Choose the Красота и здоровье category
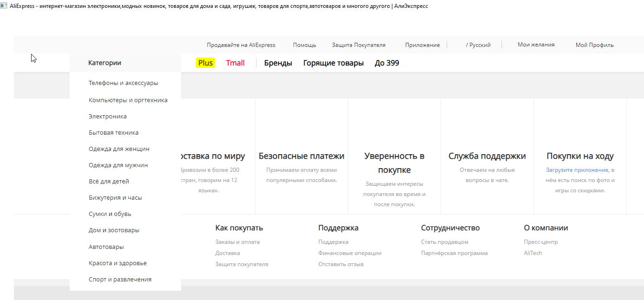Image resolution: width=644 pixels, height=300 pixels. coord(118,263)
